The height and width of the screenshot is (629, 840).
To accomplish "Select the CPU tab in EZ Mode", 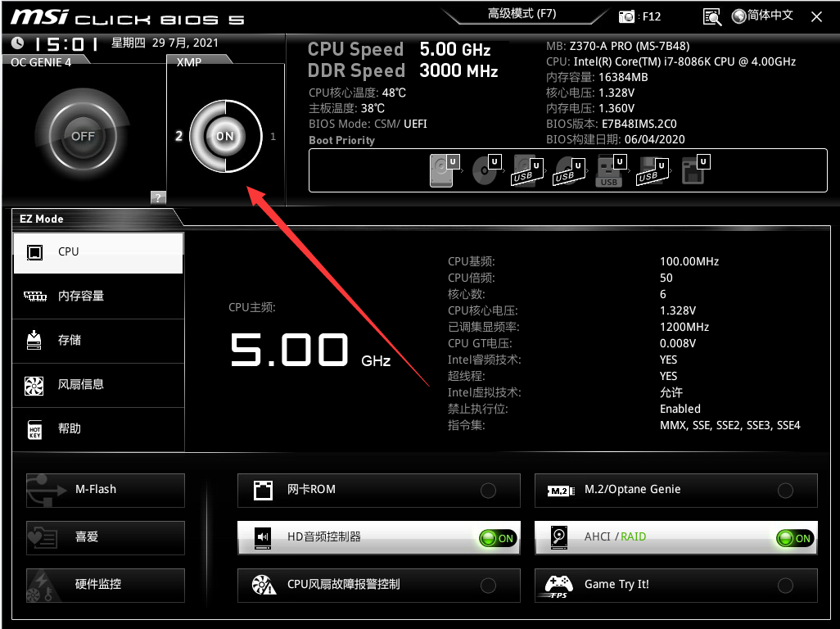I will (x=98, y=252).
